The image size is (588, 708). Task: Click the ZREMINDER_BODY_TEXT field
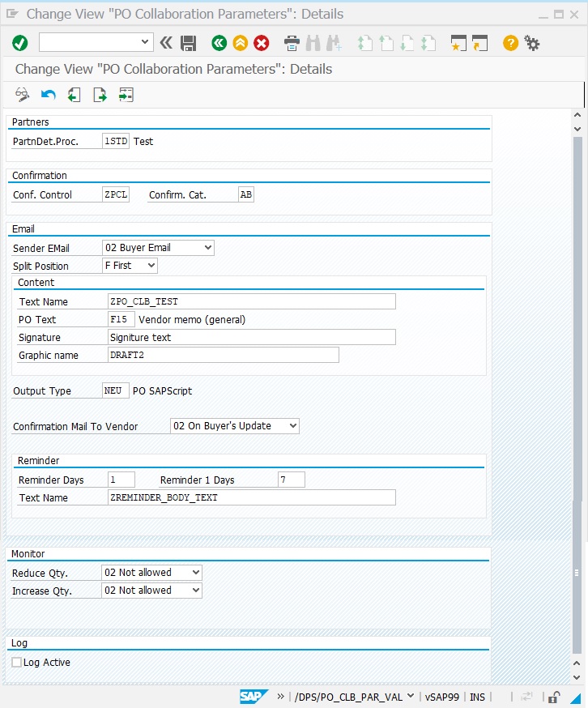[x=252, y=497]
